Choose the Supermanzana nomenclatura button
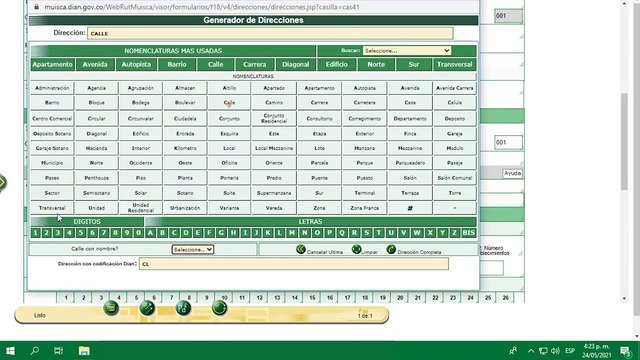Viewport: 640px width, 360px height. [x=274, y=193]
